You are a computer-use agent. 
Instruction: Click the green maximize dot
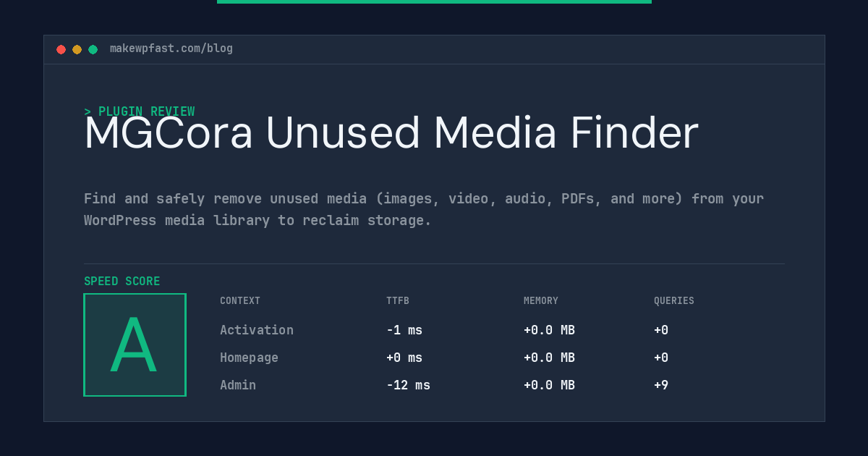[x=93, y=49]
